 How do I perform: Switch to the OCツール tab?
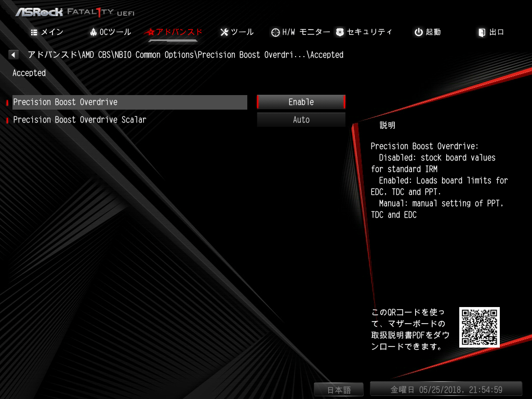click(x=110, y=32)
